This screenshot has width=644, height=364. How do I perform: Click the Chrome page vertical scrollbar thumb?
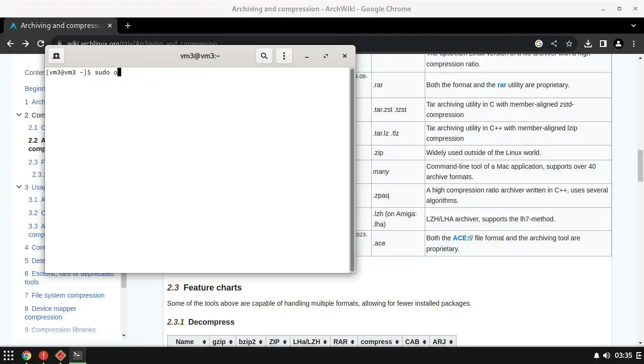pyautogui.click(x=640, y=165)
